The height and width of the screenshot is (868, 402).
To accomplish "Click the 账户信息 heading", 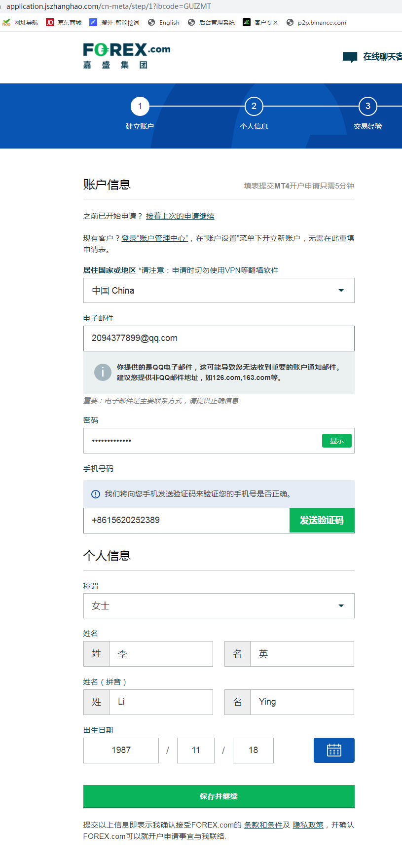I will [107, 185].
